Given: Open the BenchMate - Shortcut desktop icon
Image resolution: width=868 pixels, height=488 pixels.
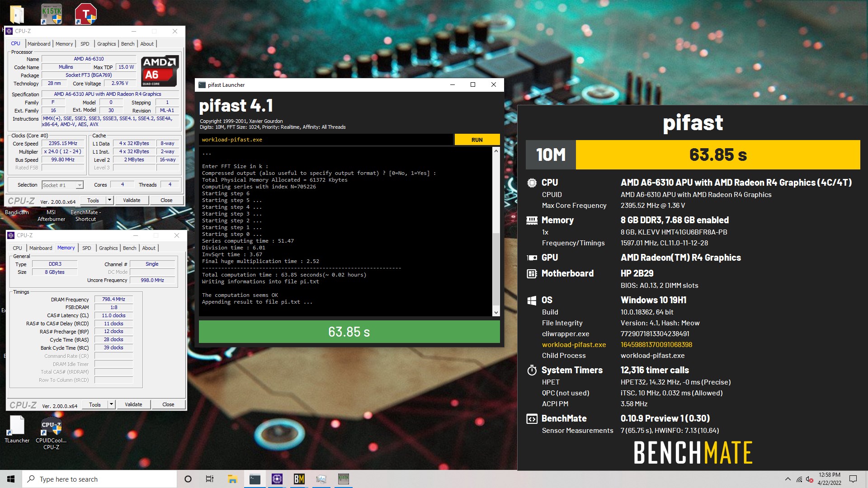Looking at the screenshot, I should point(85,216).
